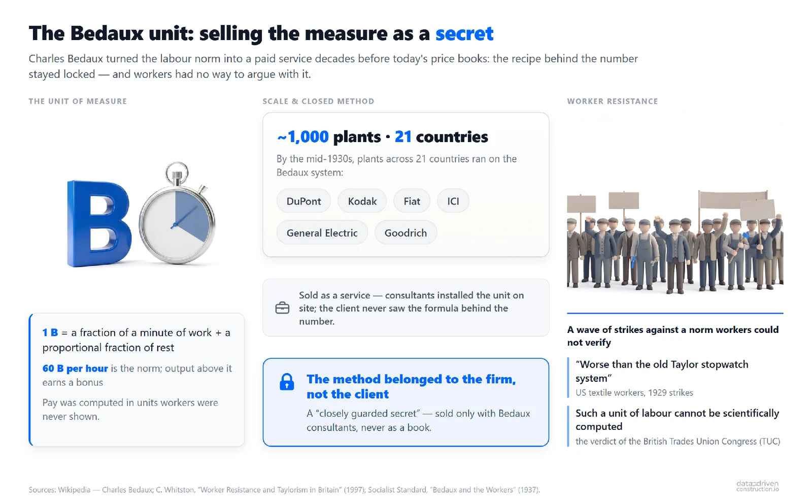Select the General Electric chip

(322, 232)
